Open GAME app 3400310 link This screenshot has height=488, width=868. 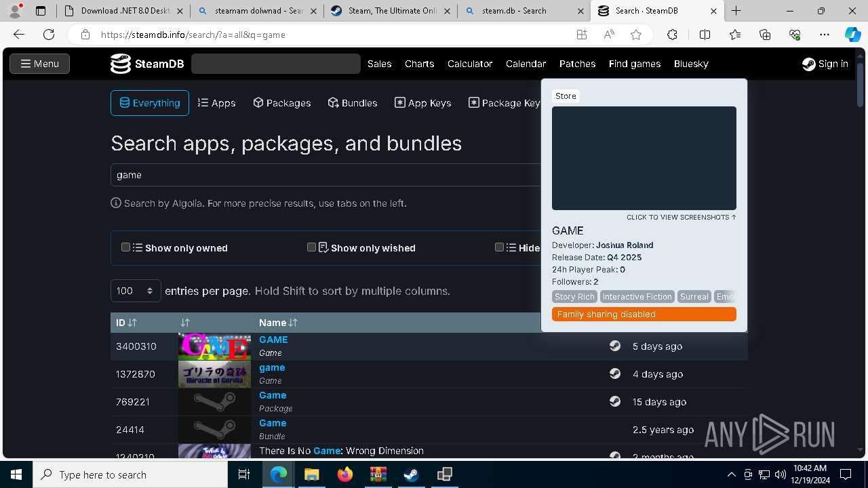click(x=273, y=340)
